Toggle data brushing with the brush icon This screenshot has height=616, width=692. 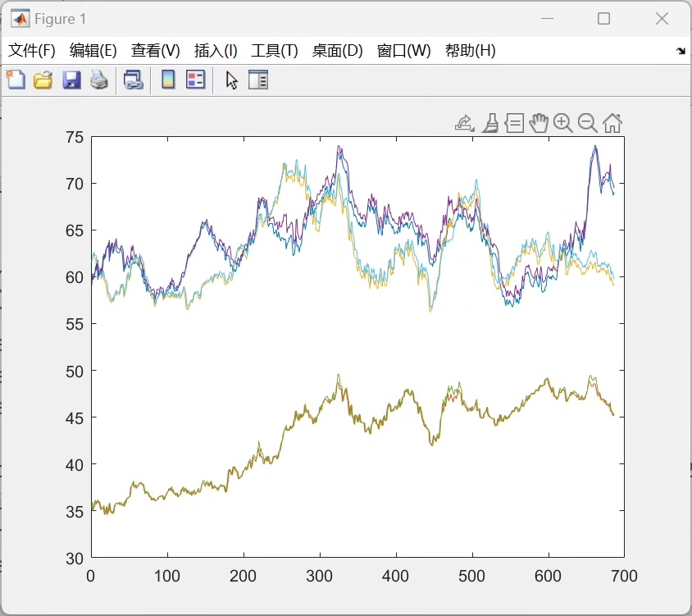[x=490, y=123]
